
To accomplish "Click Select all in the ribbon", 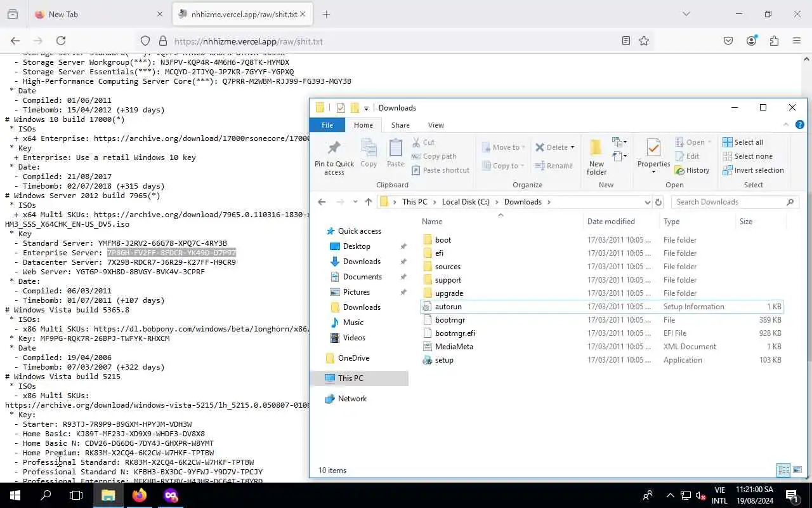I will click(743, 142).
